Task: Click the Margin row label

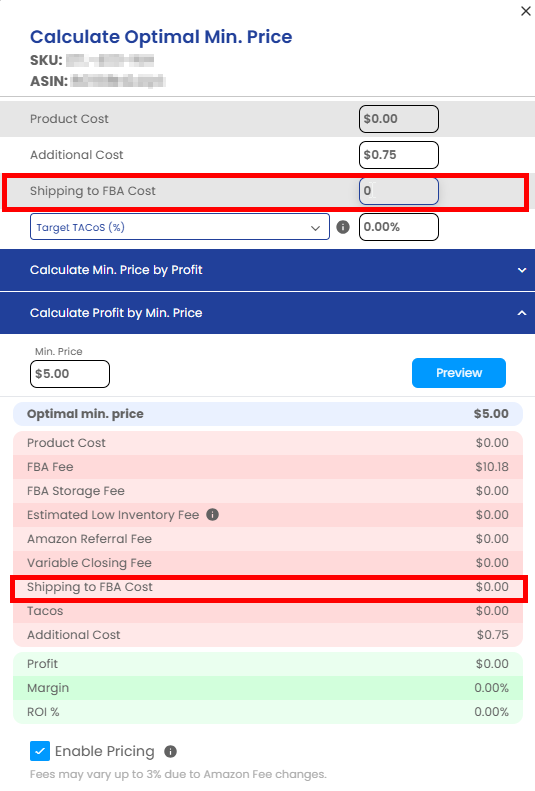Action: click(x=48, y=688)
